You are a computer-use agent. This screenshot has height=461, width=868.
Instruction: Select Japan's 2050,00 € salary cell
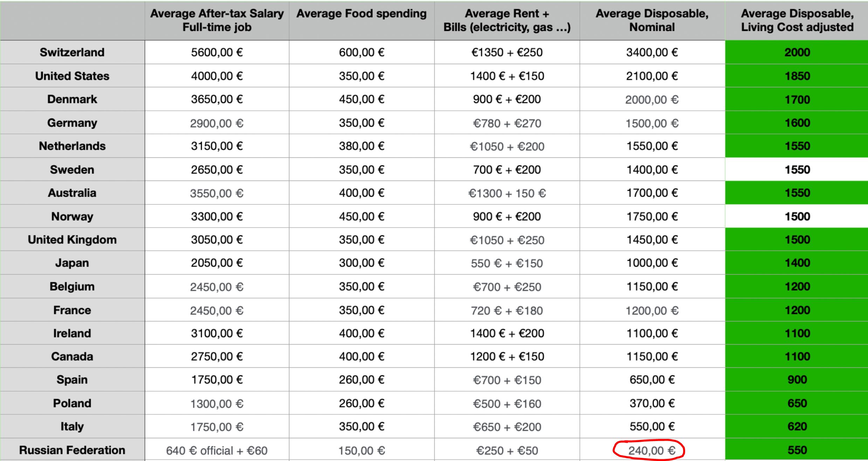pyautogui.click(x=217, y=263)
